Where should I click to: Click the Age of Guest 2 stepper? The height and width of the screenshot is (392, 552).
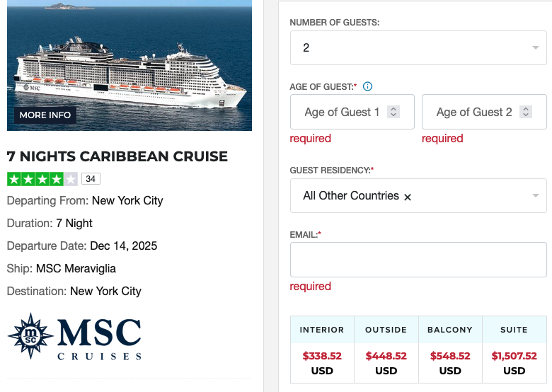(526, 112)
